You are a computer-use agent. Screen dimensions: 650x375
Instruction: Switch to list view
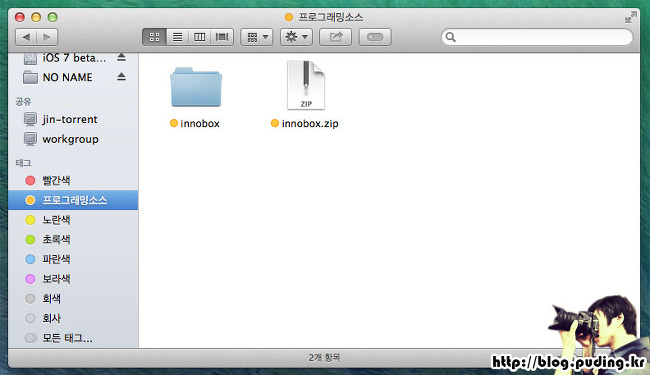[x=177, y=37]
